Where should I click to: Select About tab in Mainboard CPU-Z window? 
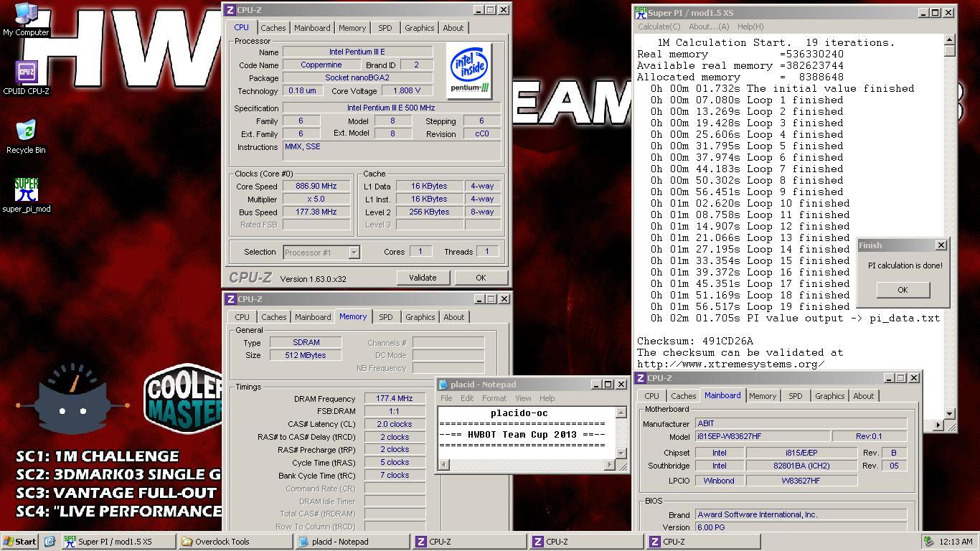pyautogui.click(x=864, y=396)
